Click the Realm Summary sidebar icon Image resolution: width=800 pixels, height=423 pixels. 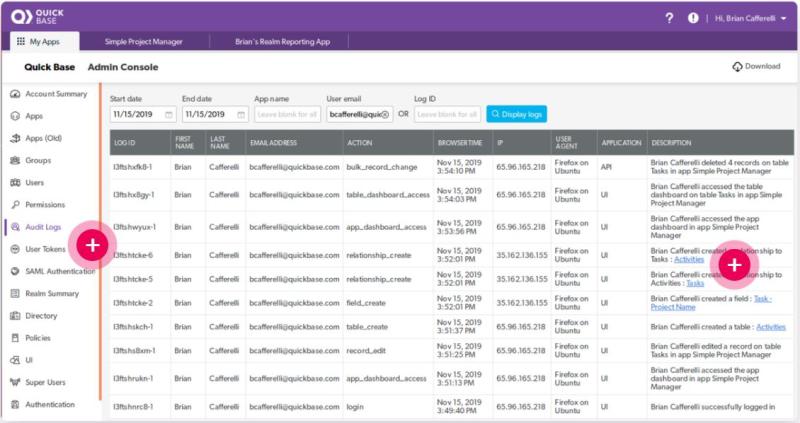click(x=15, y=293)
